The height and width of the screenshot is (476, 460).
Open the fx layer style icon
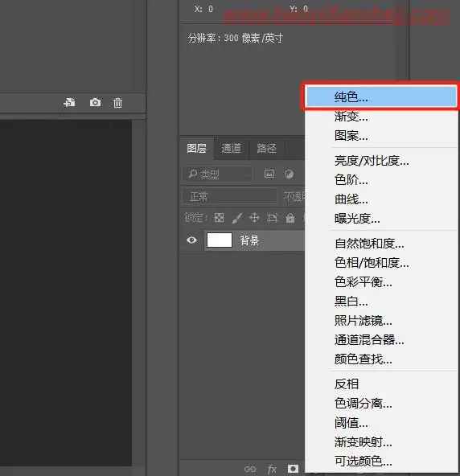[x=272, y=469]
